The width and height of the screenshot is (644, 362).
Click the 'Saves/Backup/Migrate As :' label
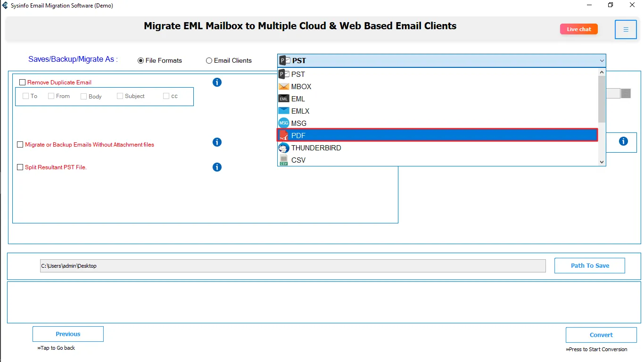(73, 59)
